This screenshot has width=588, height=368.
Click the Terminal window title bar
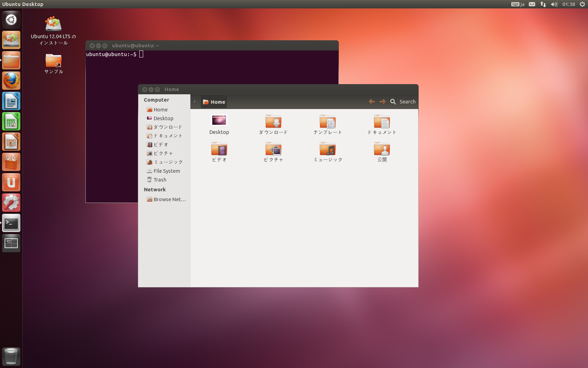pos(212,46)
